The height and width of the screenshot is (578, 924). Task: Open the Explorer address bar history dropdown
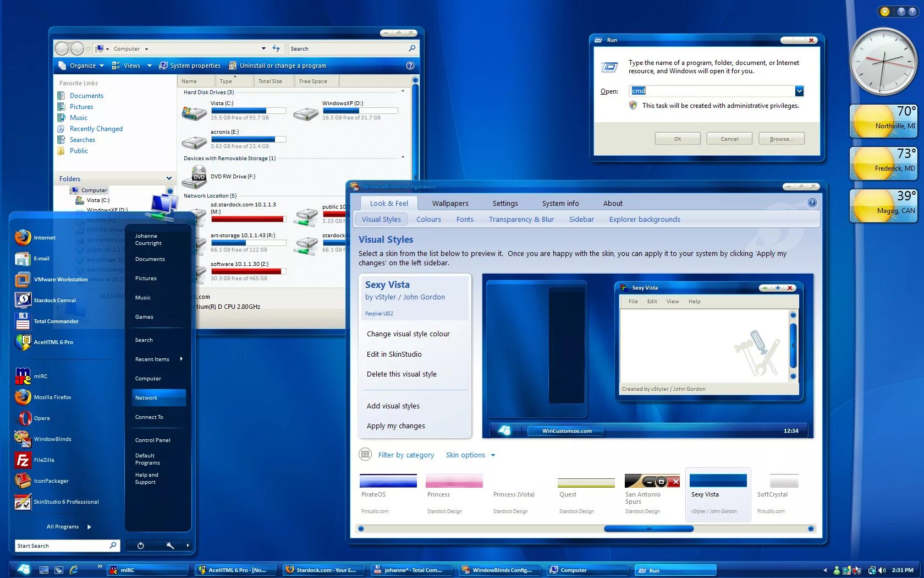click(x=263, y=48)
